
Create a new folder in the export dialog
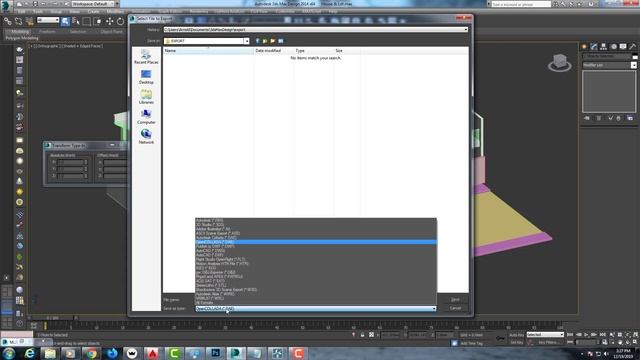(273, 41)
